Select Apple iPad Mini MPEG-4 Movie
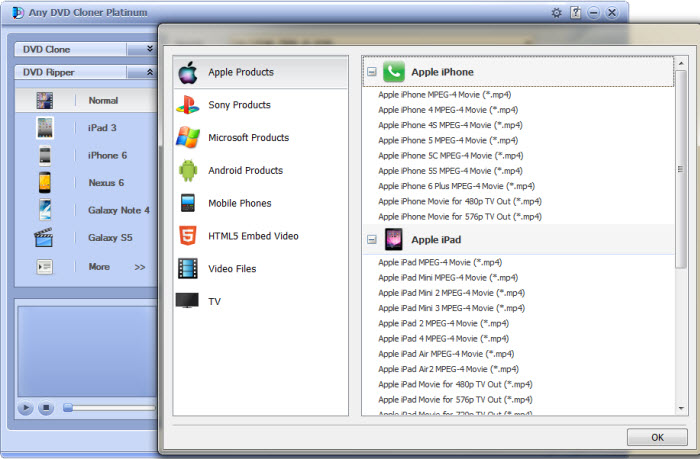The height and width of the screenshot is (459, 700). [448, 278]
